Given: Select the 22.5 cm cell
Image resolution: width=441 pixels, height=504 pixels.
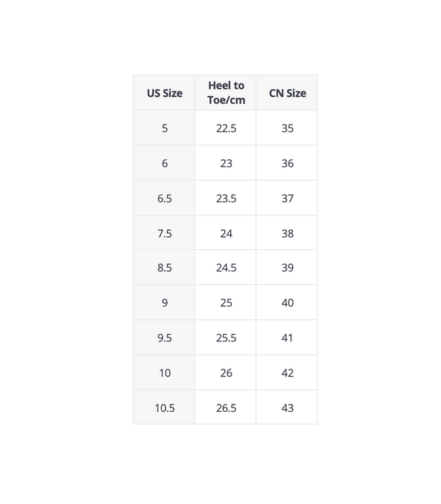Looking at the screenshot, I should pyautogui.click(x=225, y=128).
